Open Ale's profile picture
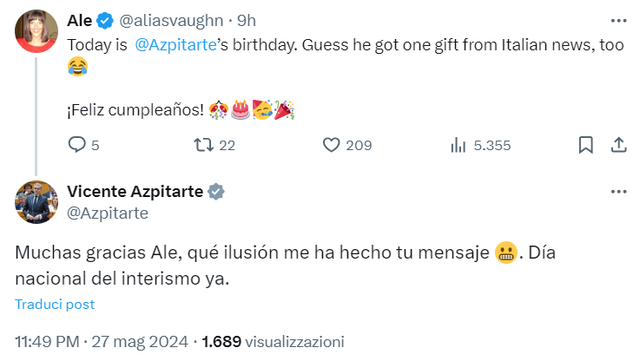Screen dimensions: 640x361 36,31
